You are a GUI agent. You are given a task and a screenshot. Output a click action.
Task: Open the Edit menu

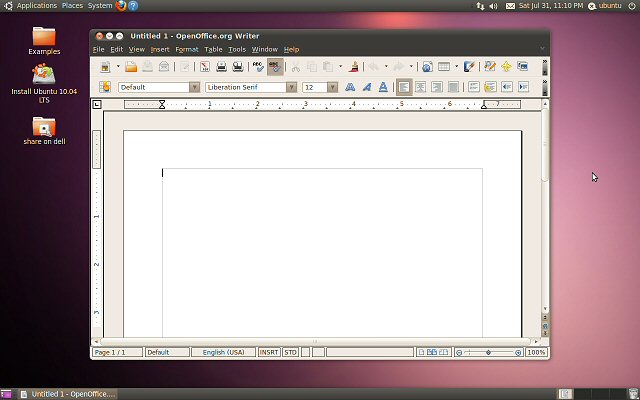point(116,49)
